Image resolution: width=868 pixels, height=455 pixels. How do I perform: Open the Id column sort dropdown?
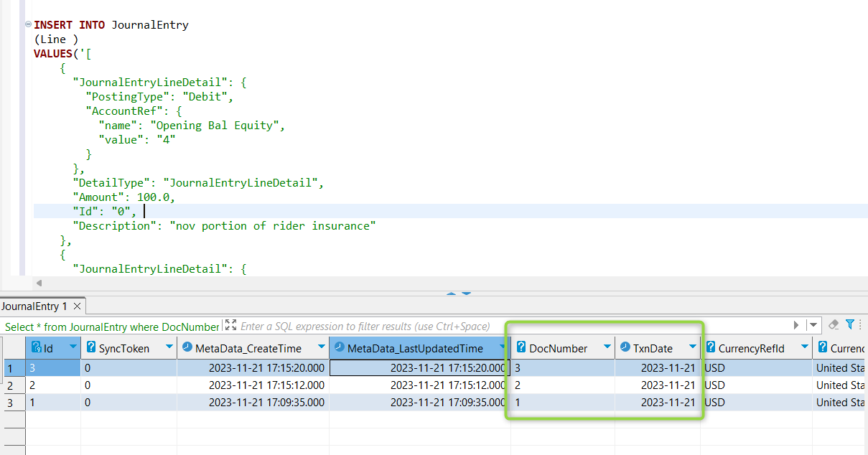[73, 347]
